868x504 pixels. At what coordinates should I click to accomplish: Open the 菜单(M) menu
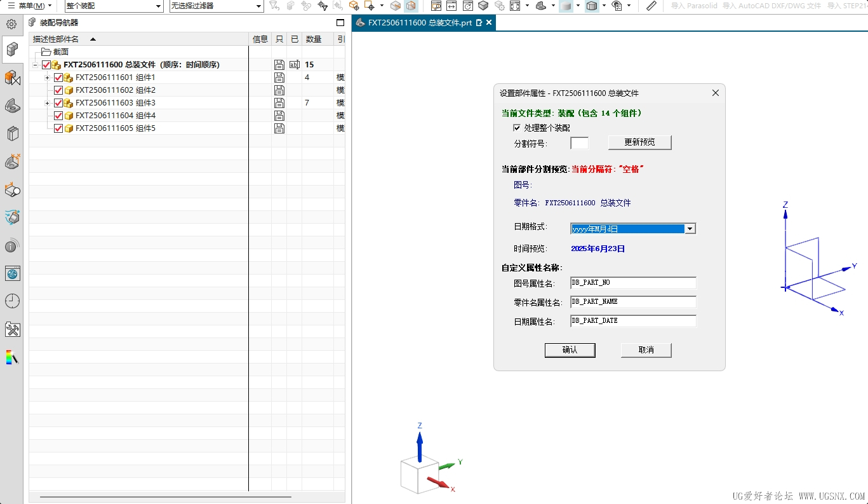click(30, 6)
